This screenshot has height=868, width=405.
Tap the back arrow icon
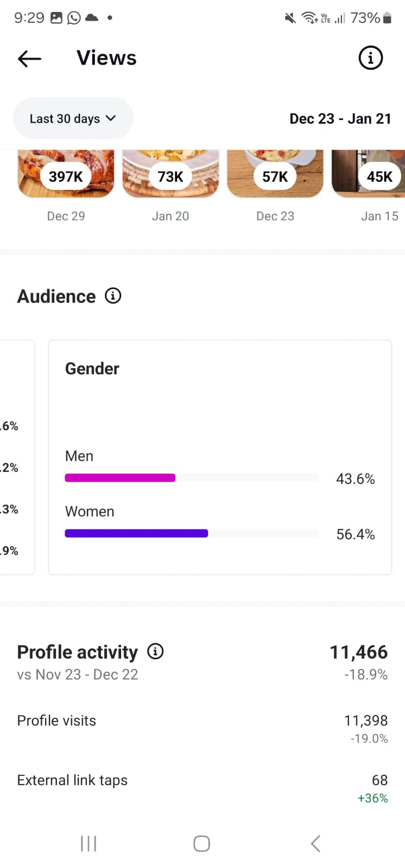29,59
